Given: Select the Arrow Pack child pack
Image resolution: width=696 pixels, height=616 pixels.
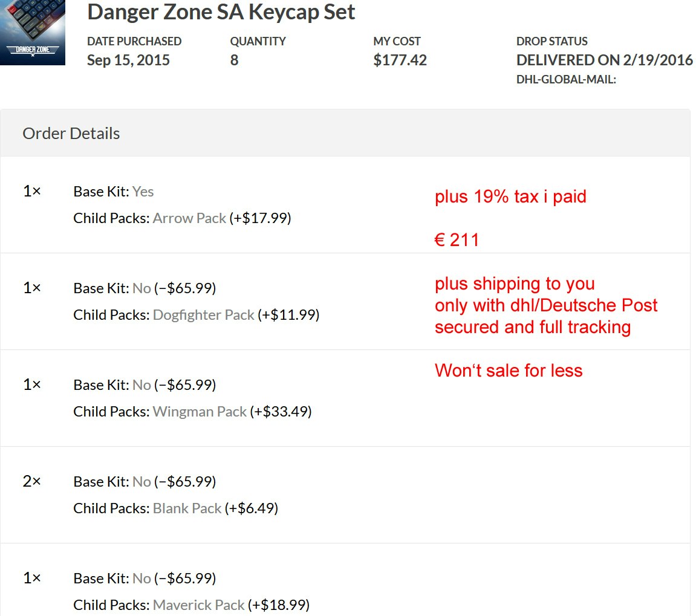Looking at the screenshot, I should pos(189,218).
